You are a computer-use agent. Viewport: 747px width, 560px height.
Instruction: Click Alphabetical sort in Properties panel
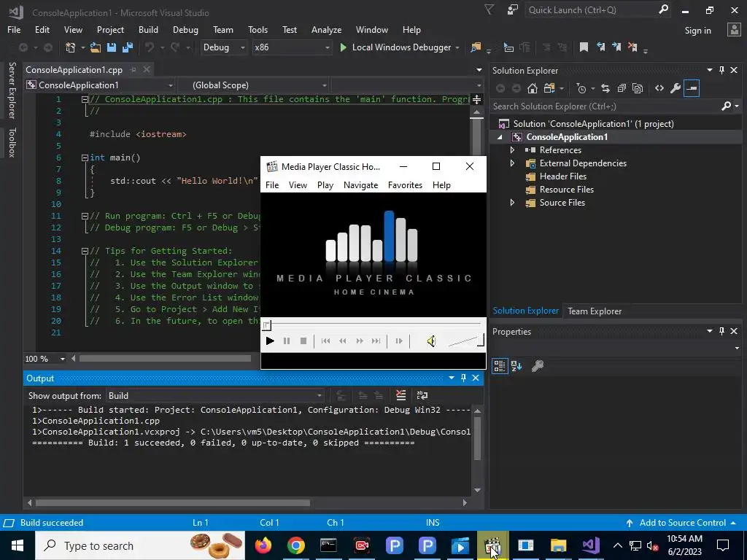click(x=516, y=366)
